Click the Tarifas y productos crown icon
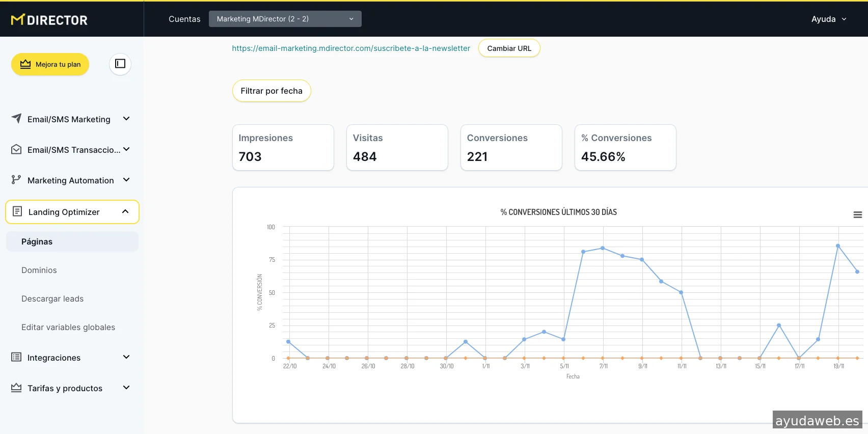The width and height of the screenshot is (868, 434). coord(16,388)
